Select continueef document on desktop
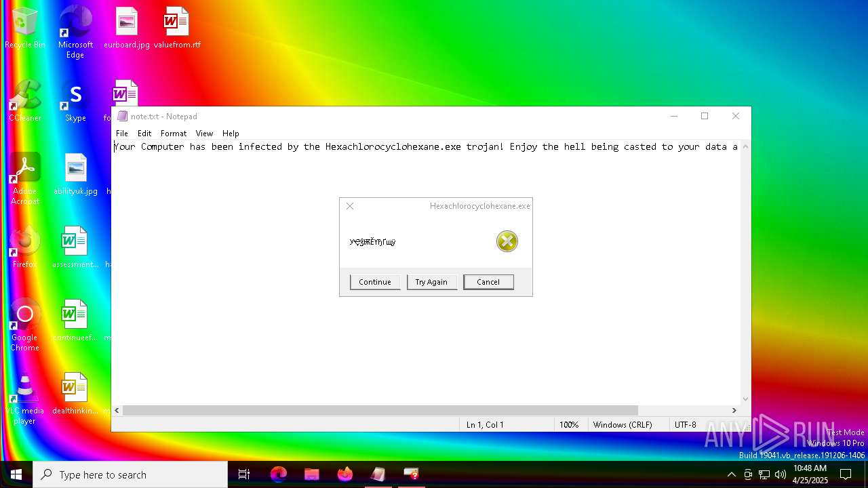 click(75, 320)
